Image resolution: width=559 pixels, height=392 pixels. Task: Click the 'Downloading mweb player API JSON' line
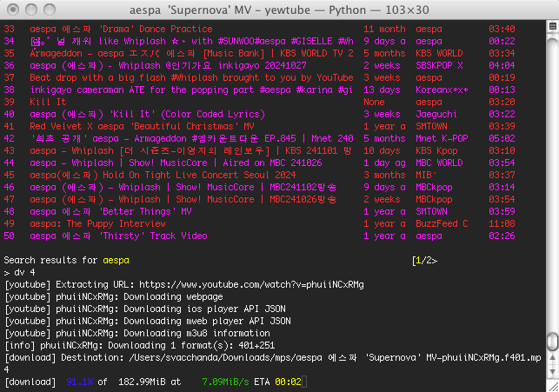pyautogui.click(x=148, y=321)
